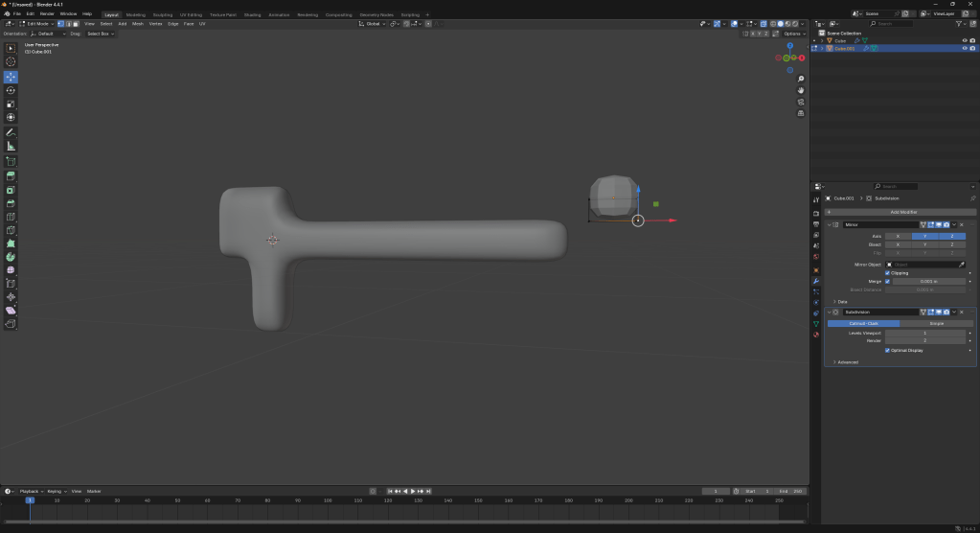Switch subdivision type to Simple
This screenshot has height=533, width=980.
coord(936,323)
